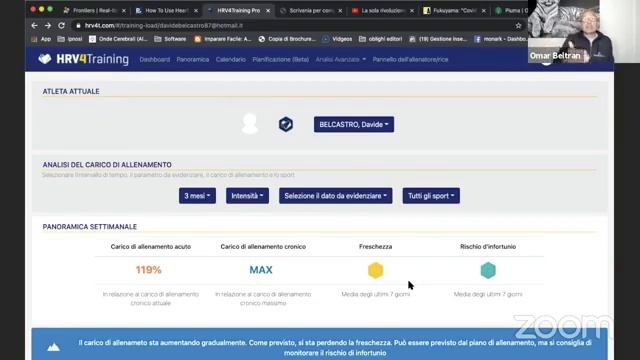Viewport: 640px width, 360px height.
Task: Open Panoramica in the navigation bar
Action: [193, 60]
